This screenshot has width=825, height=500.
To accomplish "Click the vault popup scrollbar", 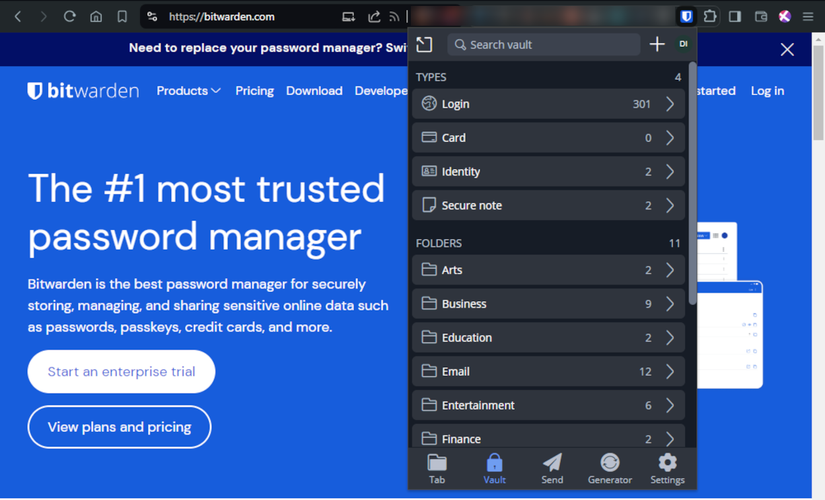I will click(x=692, y=183).
